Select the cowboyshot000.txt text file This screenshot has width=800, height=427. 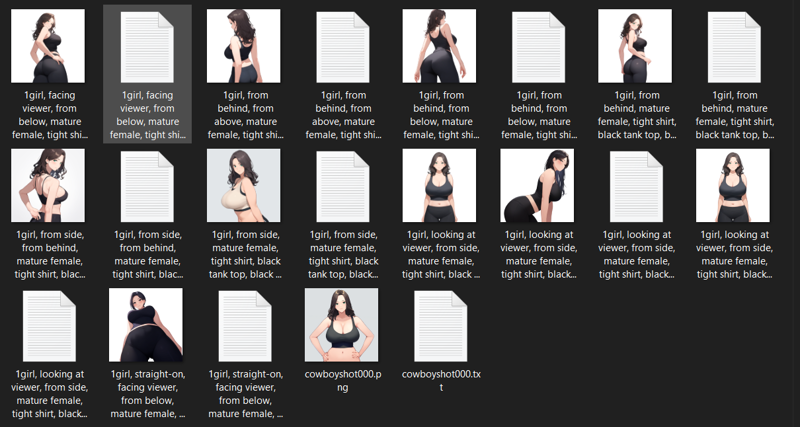[441, 326]
